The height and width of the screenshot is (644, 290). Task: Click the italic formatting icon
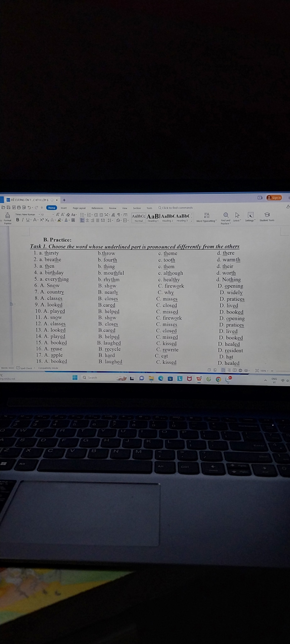[x=22, y=220]
